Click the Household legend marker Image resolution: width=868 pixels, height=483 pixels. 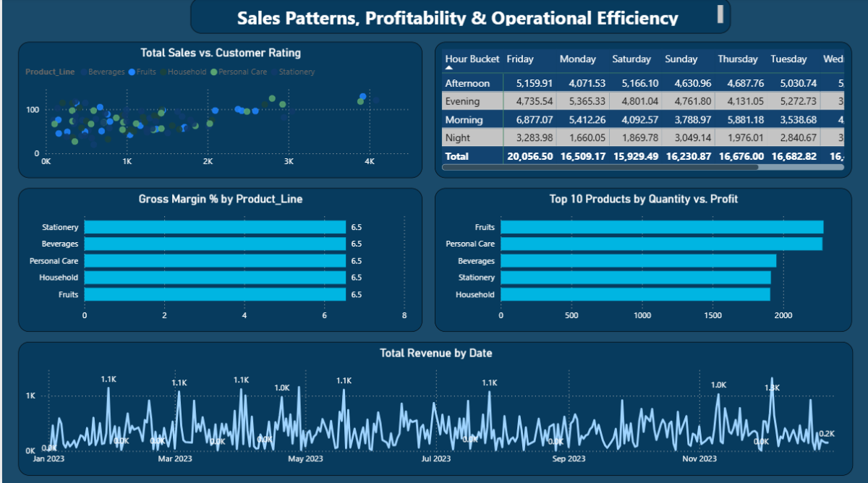pyautogui.click(x=163, y=72)
